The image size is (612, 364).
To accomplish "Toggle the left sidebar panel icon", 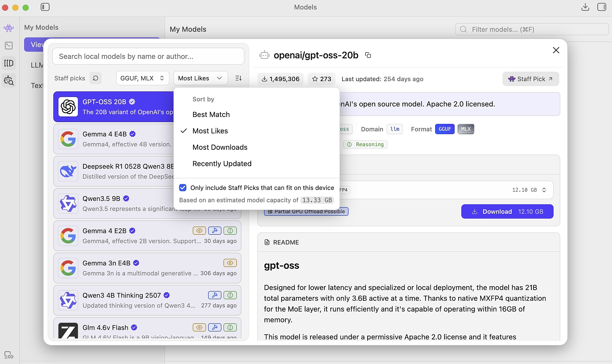I will tap(45, 7).
